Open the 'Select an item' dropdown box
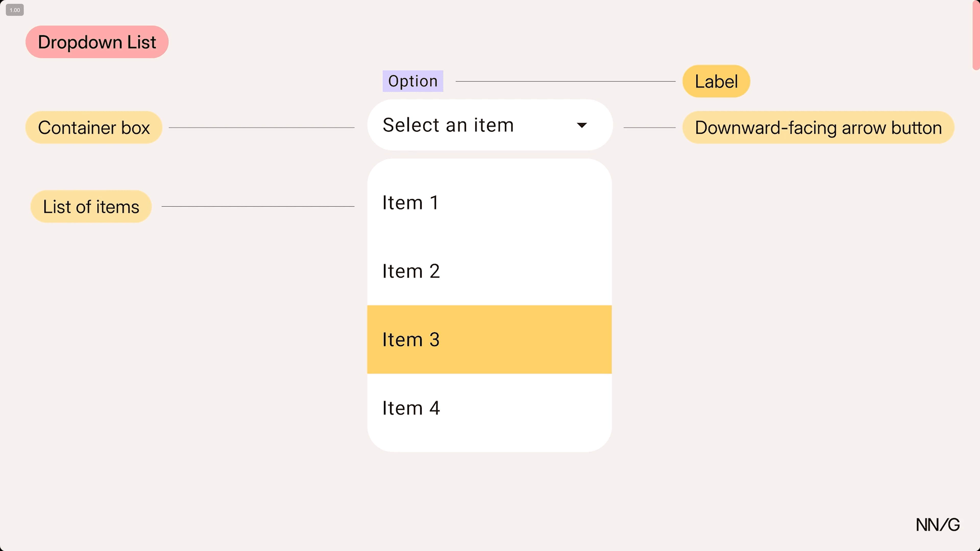This screenshot has height=551, width=980. pyautogui.click(x=490, y=125)
